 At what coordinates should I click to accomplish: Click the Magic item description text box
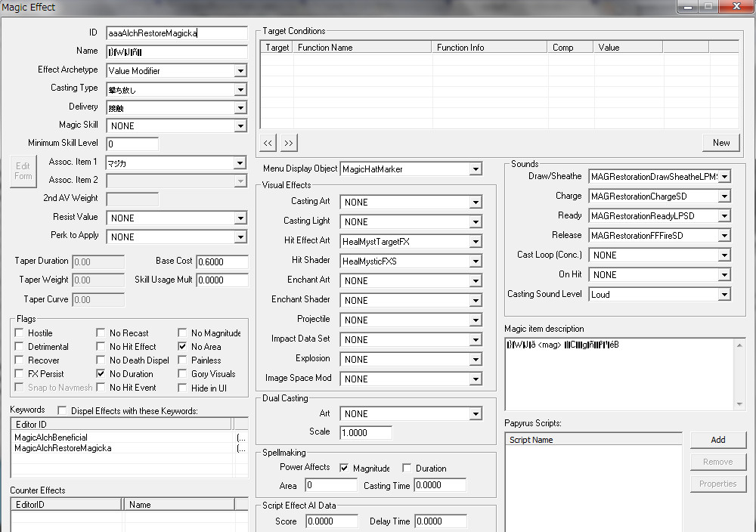625,374
